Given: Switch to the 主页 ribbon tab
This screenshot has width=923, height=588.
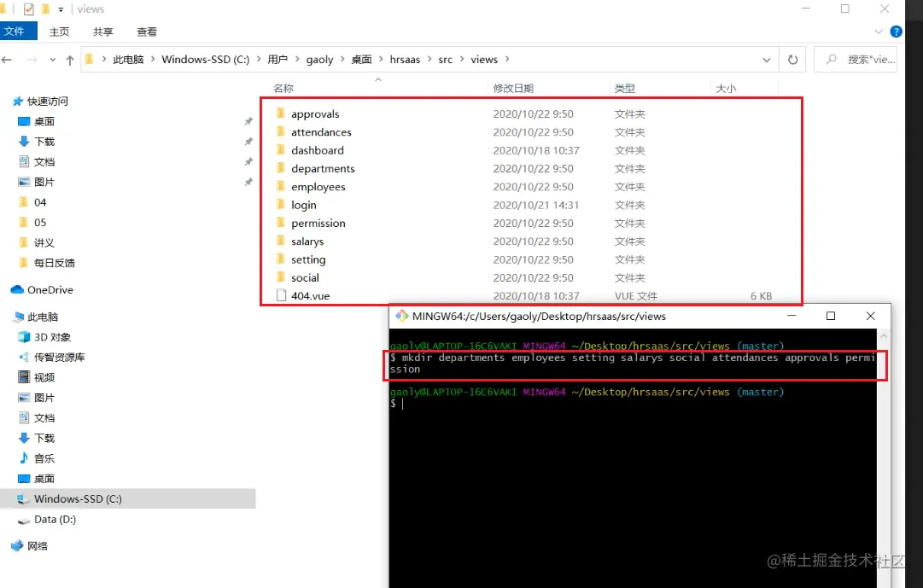Looking at the screenshot, I should (x=59, y=32).
